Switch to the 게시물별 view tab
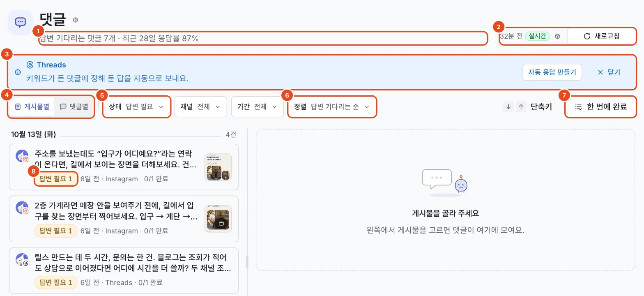The height and width of the screenshot is (296, 644). coord(32,107)
